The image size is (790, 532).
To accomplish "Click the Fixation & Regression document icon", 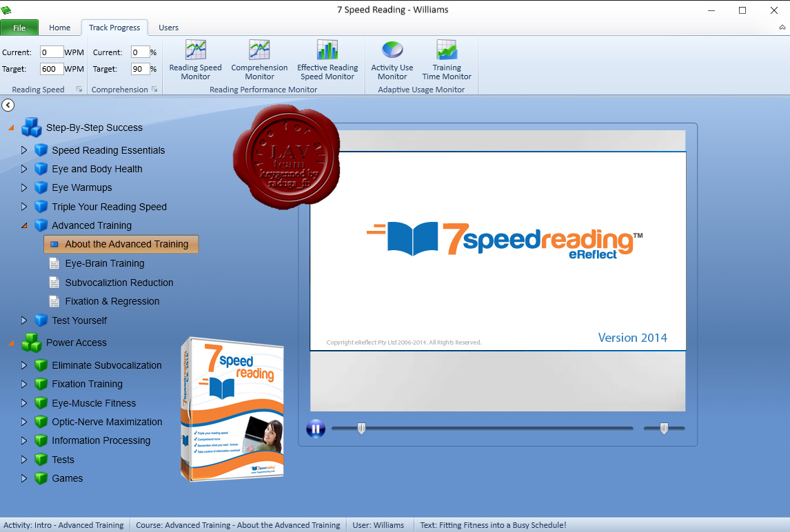I will click(54, 301).
